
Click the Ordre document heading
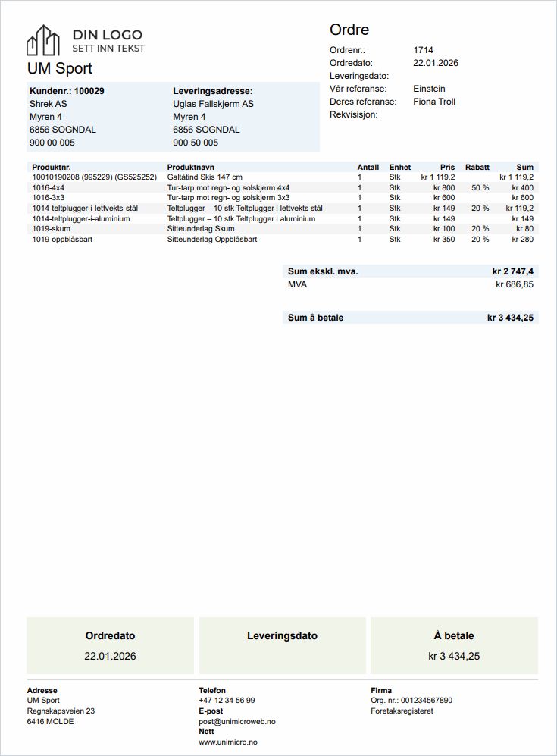349,30
